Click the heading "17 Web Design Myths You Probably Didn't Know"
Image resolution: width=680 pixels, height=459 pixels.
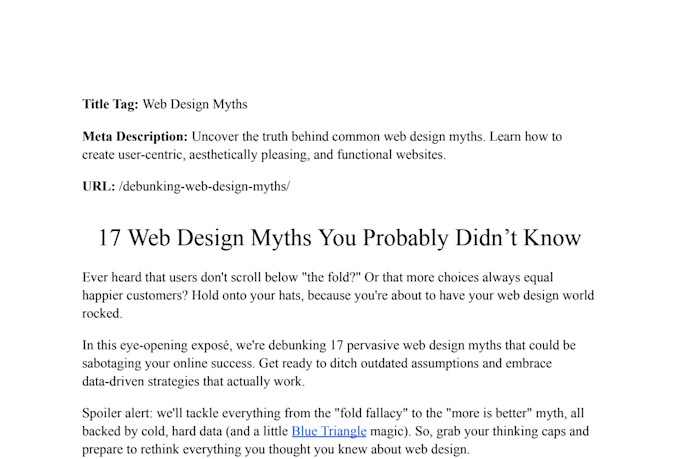point(340,238)
